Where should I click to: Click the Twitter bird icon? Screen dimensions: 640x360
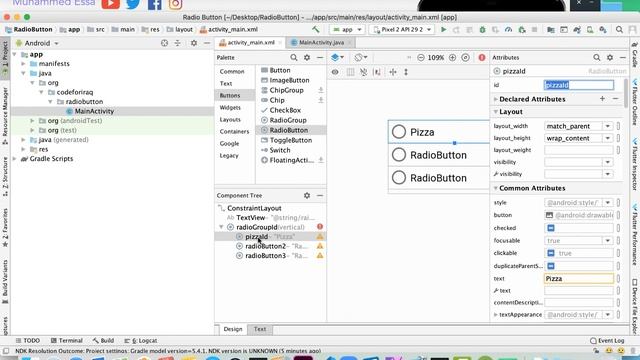point(133,4)
